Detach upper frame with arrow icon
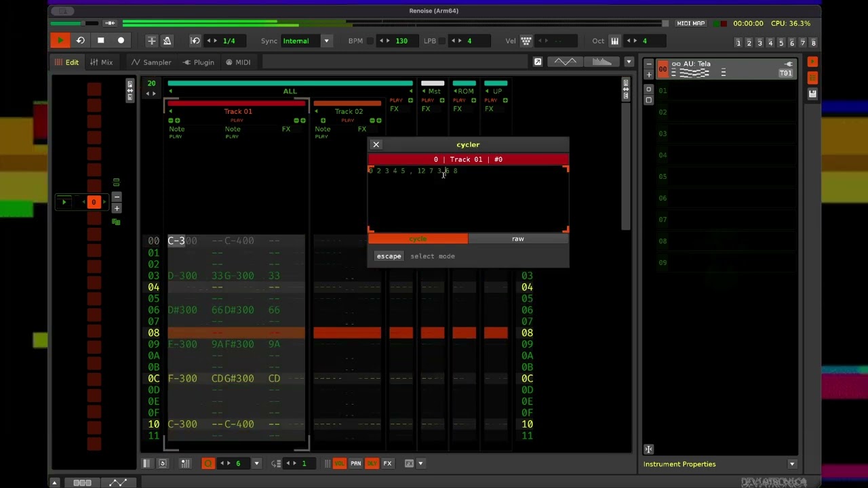Screen dimensions: 868x488 click(538, 62)
